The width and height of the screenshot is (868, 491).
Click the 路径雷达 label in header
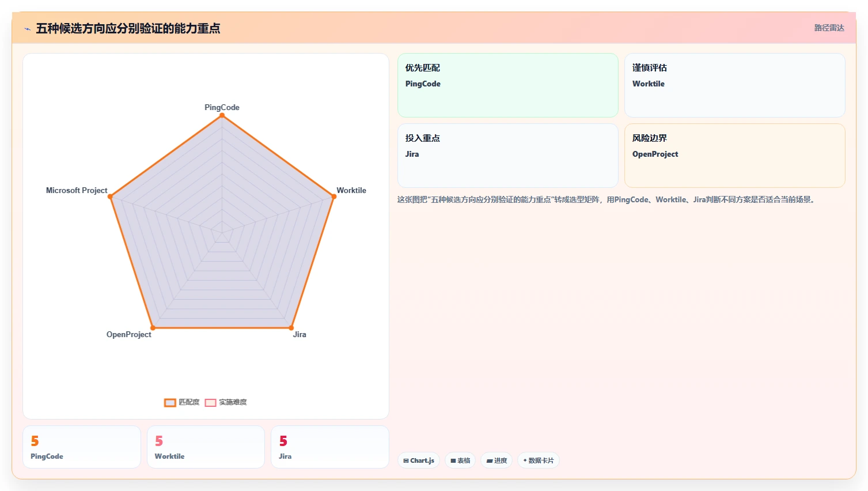[829, 28]
